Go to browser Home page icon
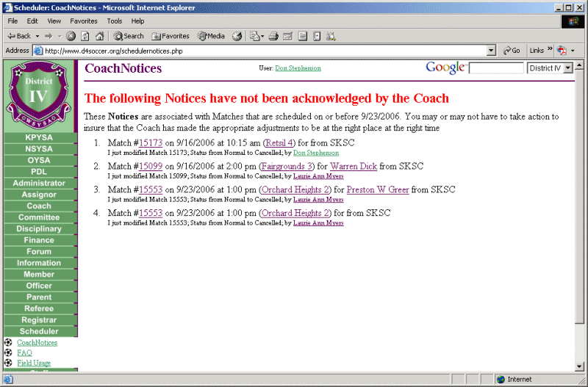The width and height of the screenshot is (588, 387). point(99,36)
